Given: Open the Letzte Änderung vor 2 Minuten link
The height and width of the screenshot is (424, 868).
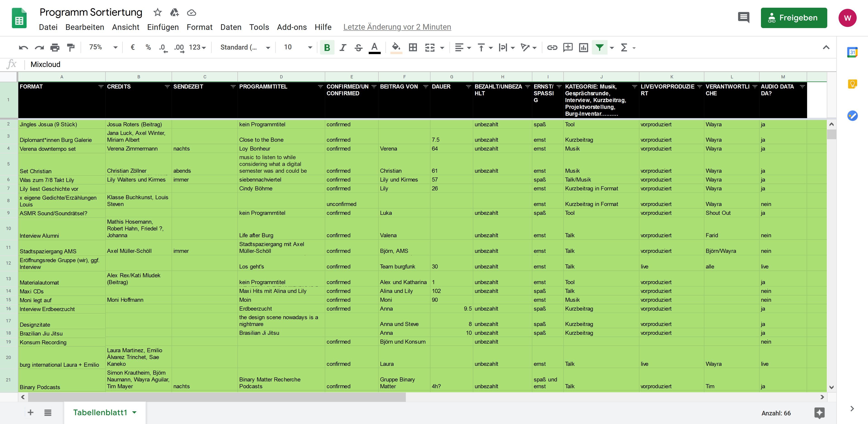Looking at the screenshot, I should [397, 27].
